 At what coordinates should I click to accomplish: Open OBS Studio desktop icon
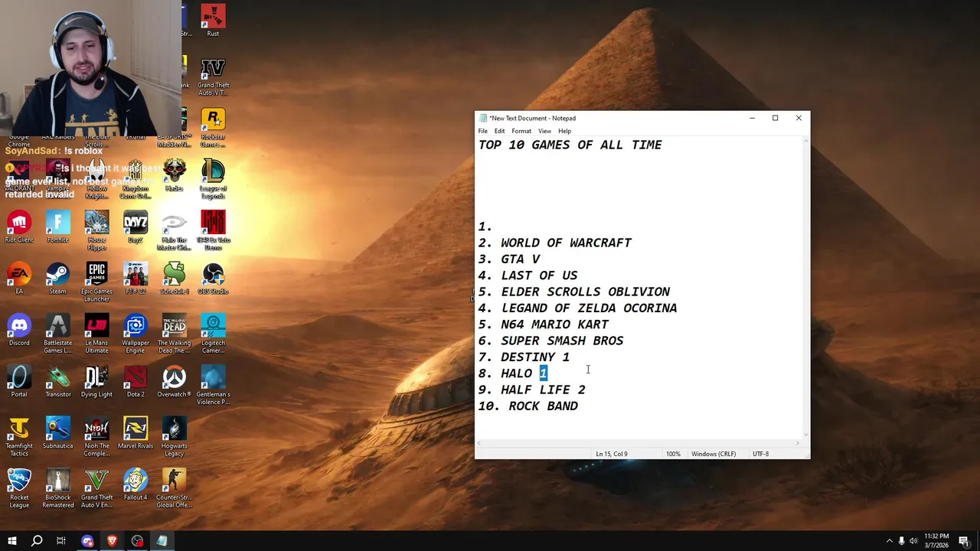pyautogui.click(x=213, y=279)
